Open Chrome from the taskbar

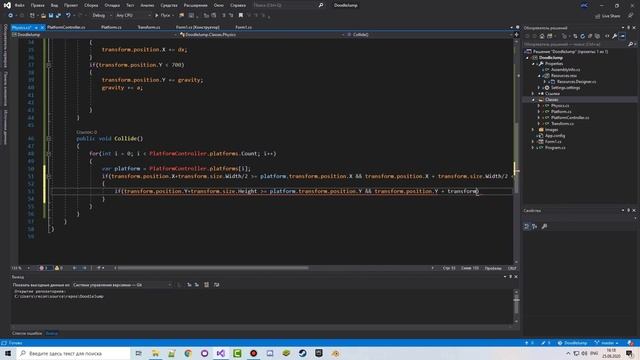click(188, 353)
